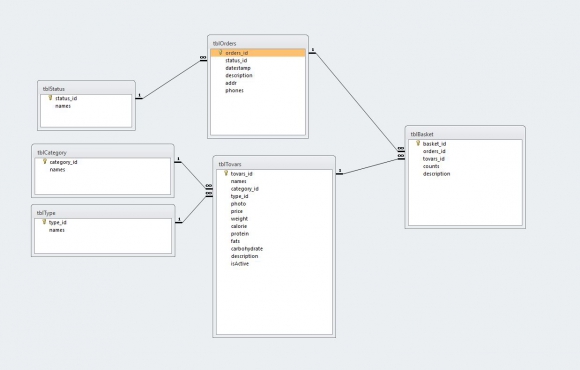Click the key icon beside orders_id
Image resolution: width=580 pixels, height=370 pixels.
(x=220, y=53)
